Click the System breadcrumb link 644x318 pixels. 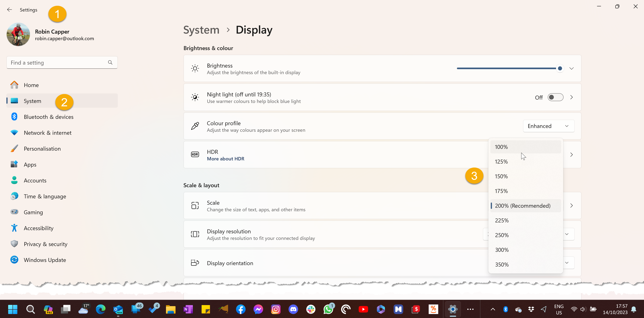(x=201, y=30)
